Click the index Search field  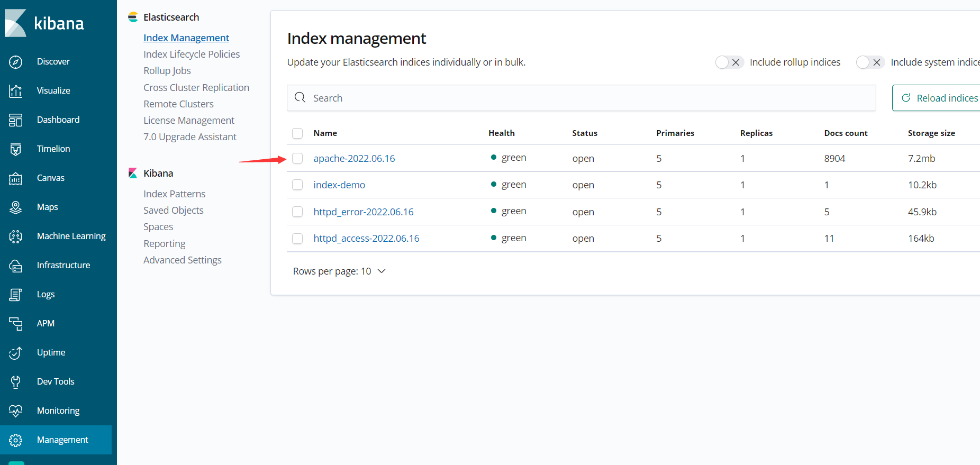(581, 98)
